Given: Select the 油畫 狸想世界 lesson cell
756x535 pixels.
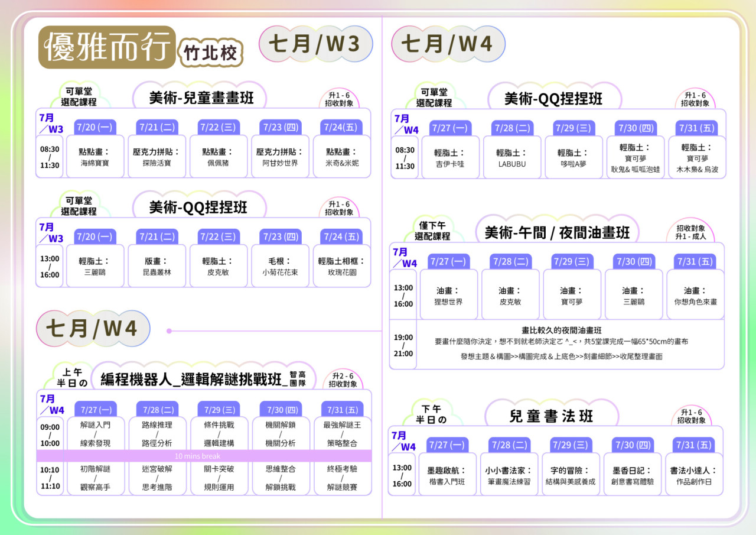Looking at the screenshot, I should point(448,296).
